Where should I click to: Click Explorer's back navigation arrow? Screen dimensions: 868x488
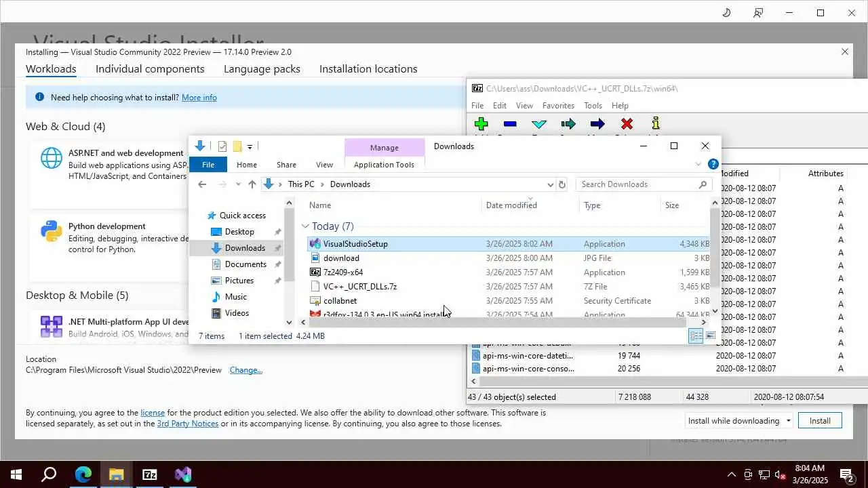click(x=202, y=184)
